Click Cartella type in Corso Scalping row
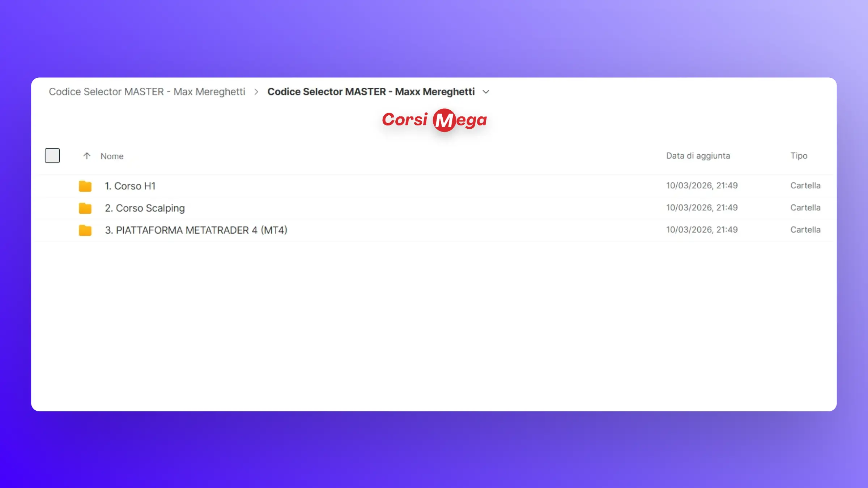 (805, 208)
